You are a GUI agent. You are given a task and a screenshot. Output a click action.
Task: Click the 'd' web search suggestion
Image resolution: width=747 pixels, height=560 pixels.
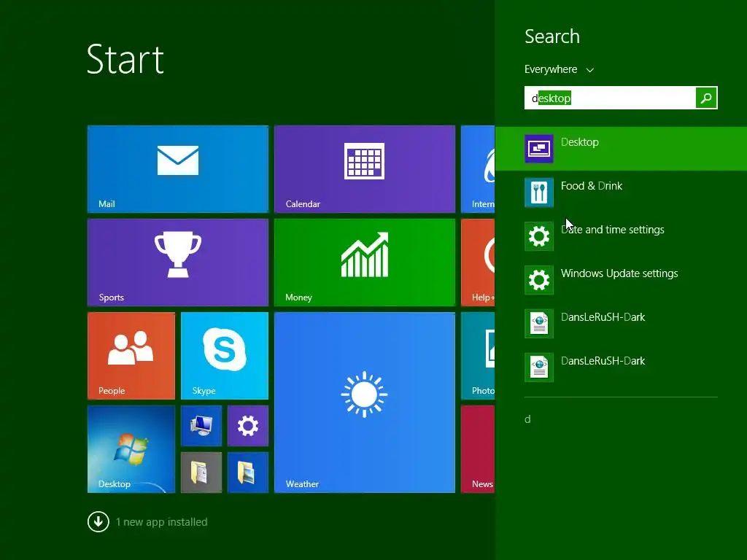527,419
